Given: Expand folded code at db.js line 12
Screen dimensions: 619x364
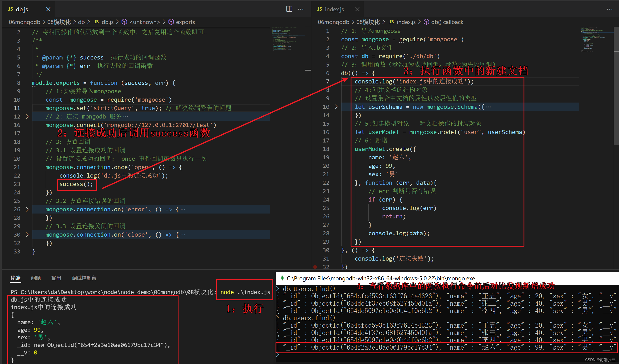Looking at the screenshot, I should coord(27,117).
